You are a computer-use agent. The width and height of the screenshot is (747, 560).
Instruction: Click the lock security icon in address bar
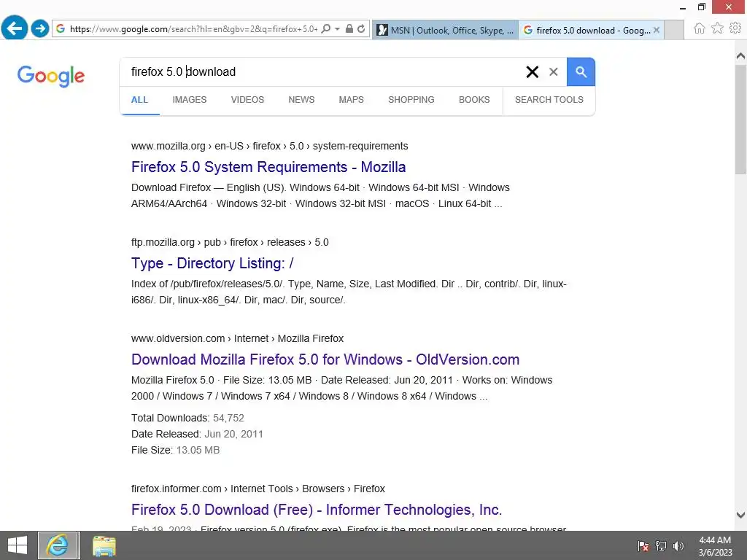[x=349, y=29]
